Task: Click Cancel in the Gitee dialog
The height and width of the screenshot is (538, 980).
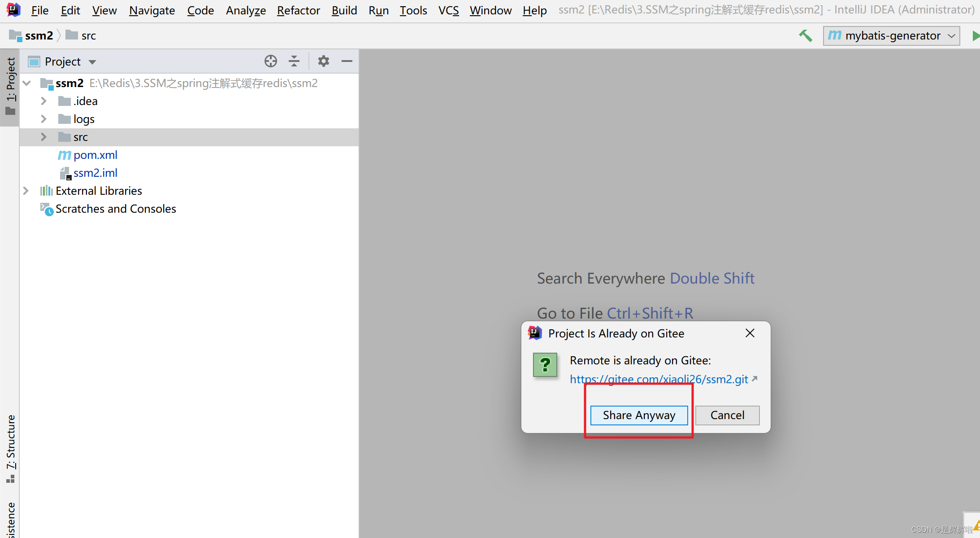Action: coord(727,415)
